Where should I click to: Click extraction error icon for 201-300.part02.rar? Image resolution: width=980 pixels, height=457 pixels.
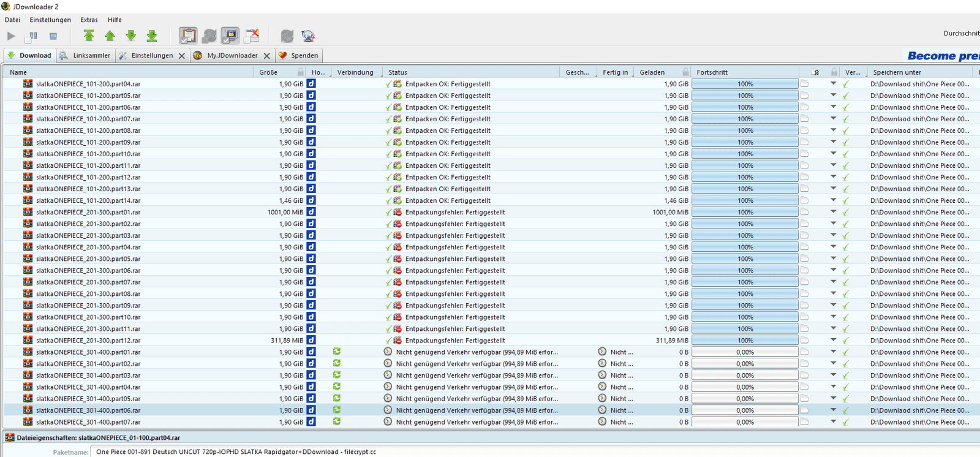(398, 224)
